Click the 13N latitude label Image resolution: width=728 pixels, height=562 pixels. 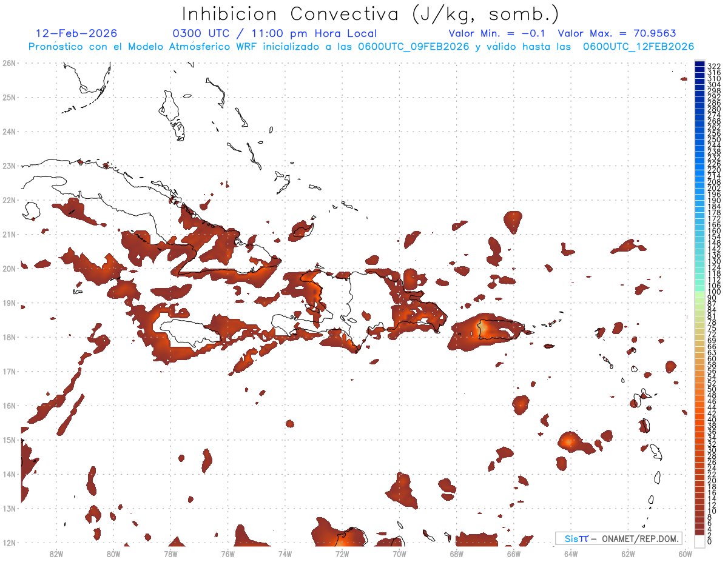[9, 508]
